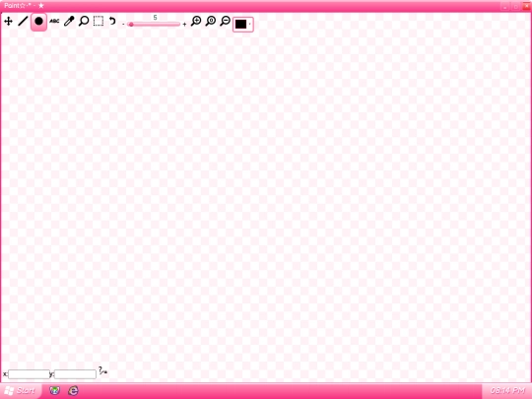Click the brush size slider track
Image resolution: width=532 pixels, height=399 pixels.
click(x=154, y=25)
